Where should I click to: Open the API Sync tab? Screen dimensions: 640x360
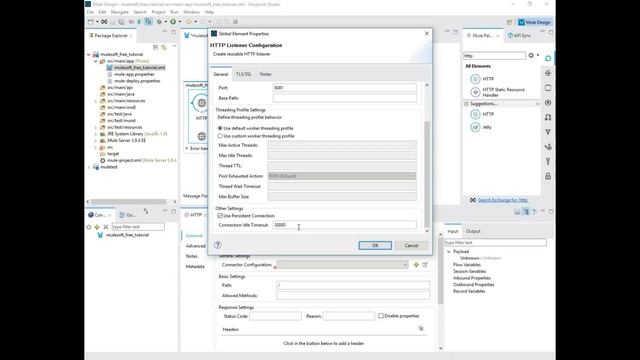pos(520,36)
